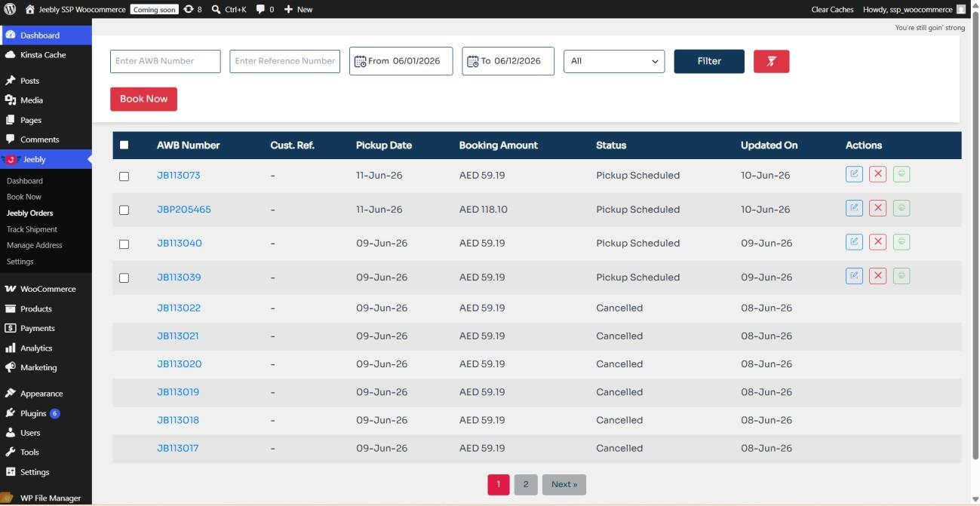
Task: Click Clear Caches in admin bar
Action: [832, 9]
